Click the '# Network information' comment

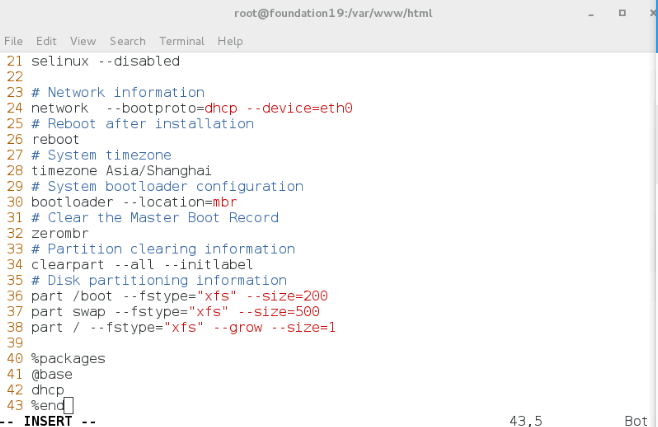coord(118,92)
